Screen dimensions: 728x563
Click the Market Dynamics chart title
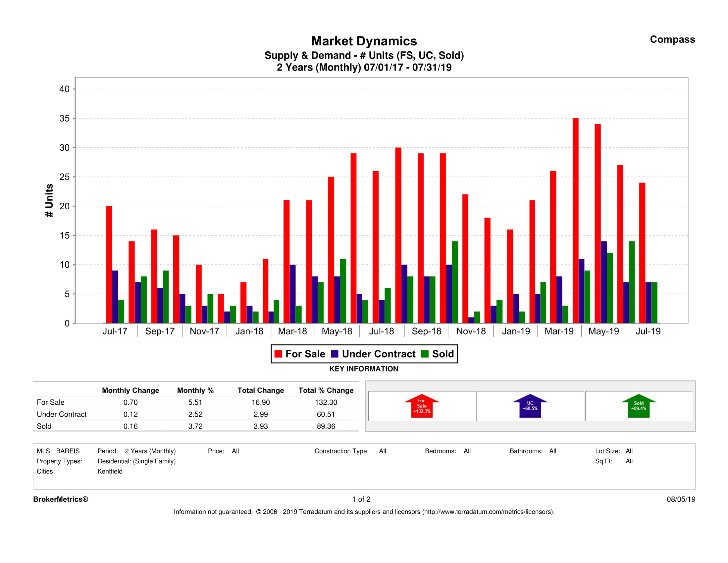coord(364,41)
